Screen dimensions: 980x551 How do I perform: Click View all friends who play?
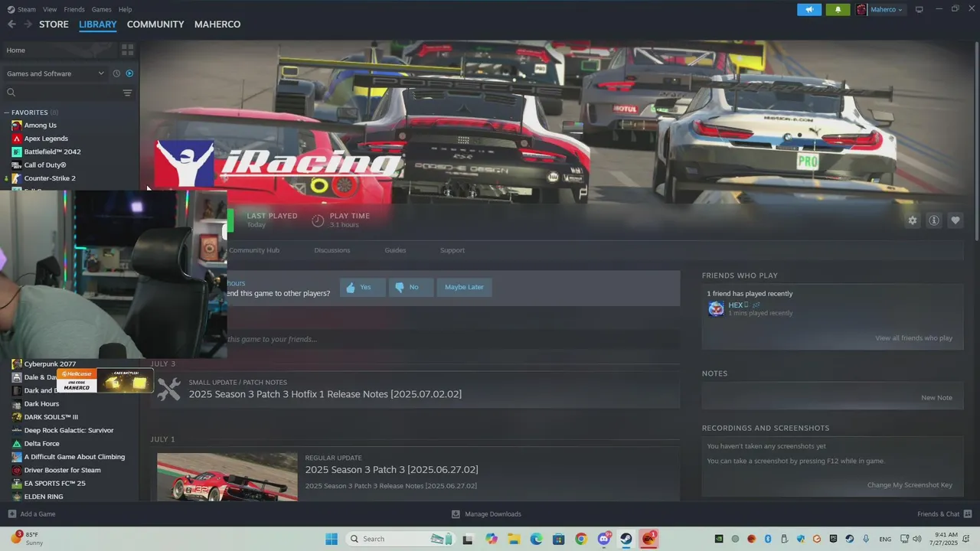tap(913, 338)
